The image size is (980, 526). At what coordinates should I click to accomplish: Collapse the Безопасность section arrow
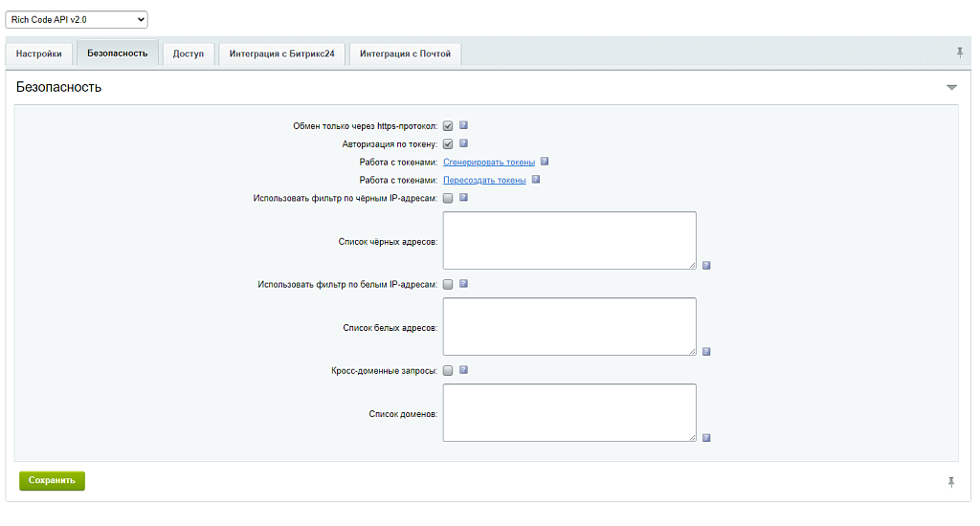click(951, 87)
